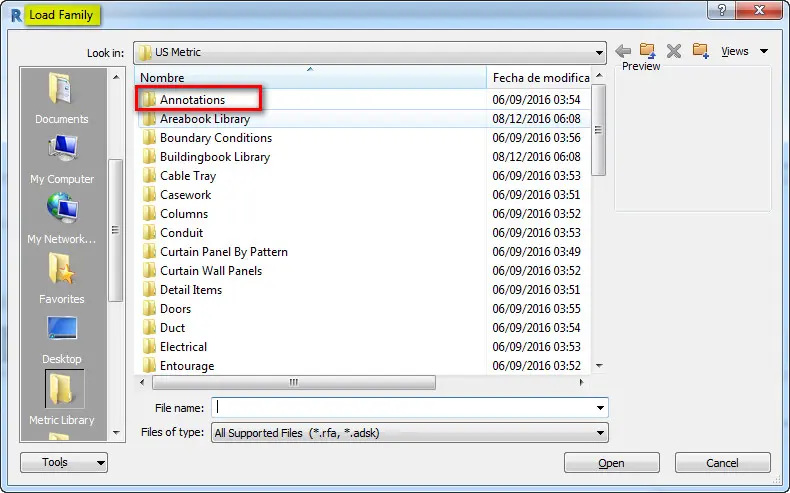Expand the Look in folder dropdown

pos(599,52)
